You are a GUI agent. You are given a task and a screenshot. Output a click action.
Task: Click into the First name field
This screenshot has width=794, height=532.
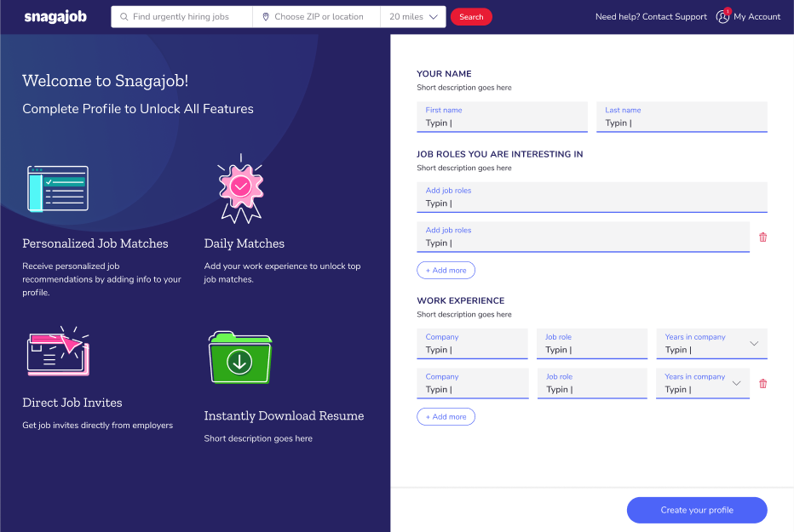[x=502, y=117]
